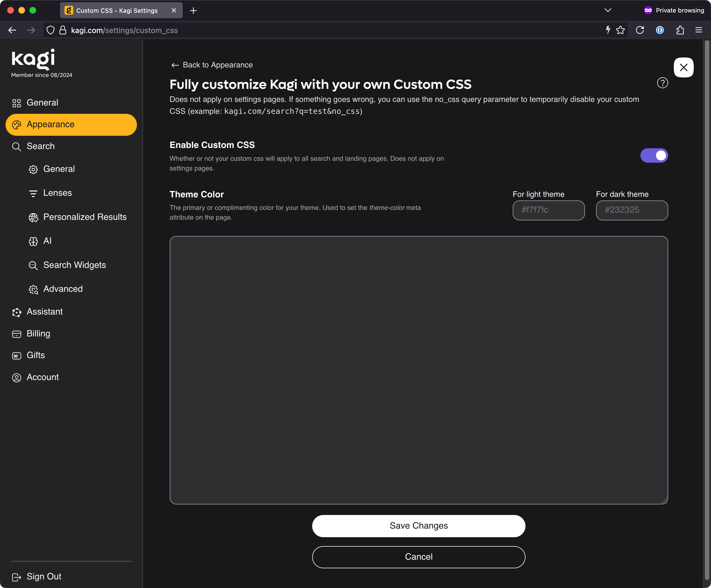The width and height of the screenshot is (711, 588).
Task: Open the help question mark icon
Action: 662,83
